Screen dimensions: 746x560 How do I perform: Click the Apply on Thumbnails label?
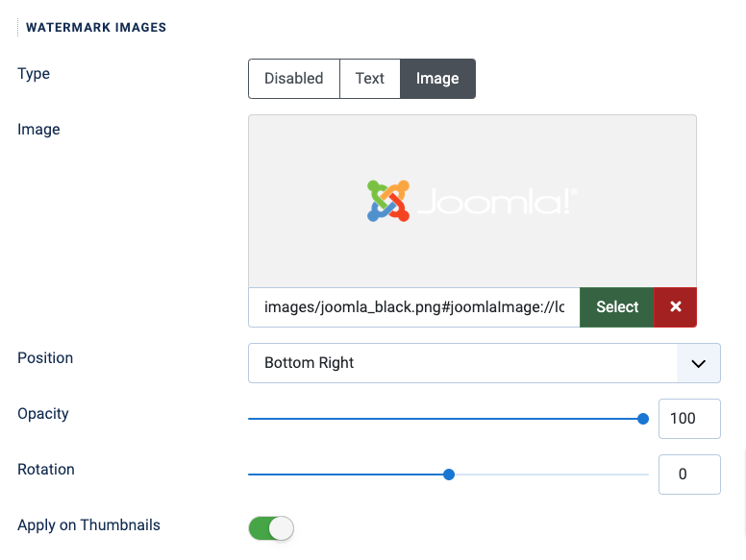click(x=89, y=525)
